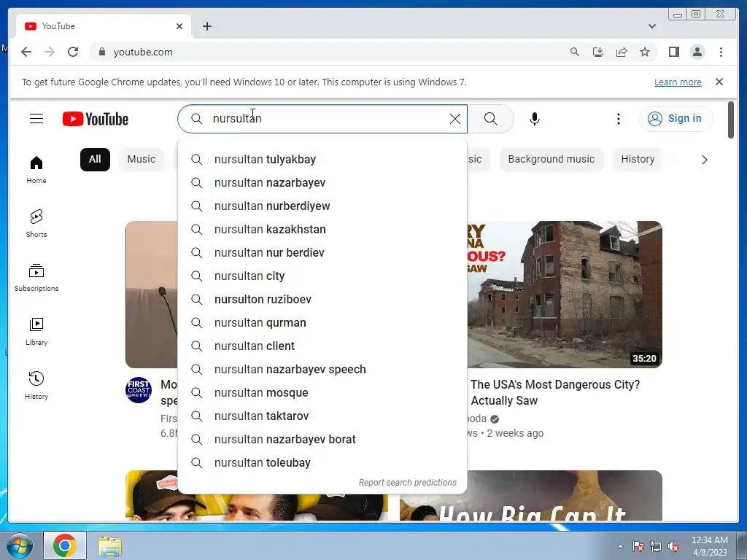Image resolution: width=747 pixels, height=560 pixels.
Task: Open The USA's Most Dangerous City title
Action: point(555,392)
